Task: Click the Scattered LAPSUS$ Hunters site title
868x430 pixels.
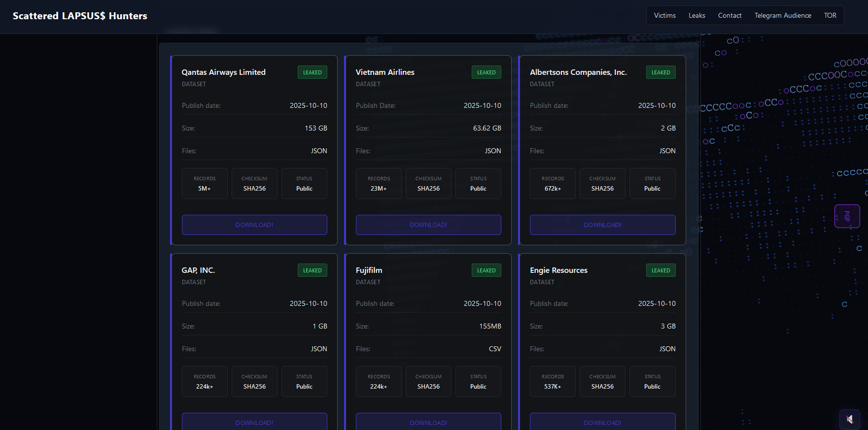Action: click(x=80, y=16)
